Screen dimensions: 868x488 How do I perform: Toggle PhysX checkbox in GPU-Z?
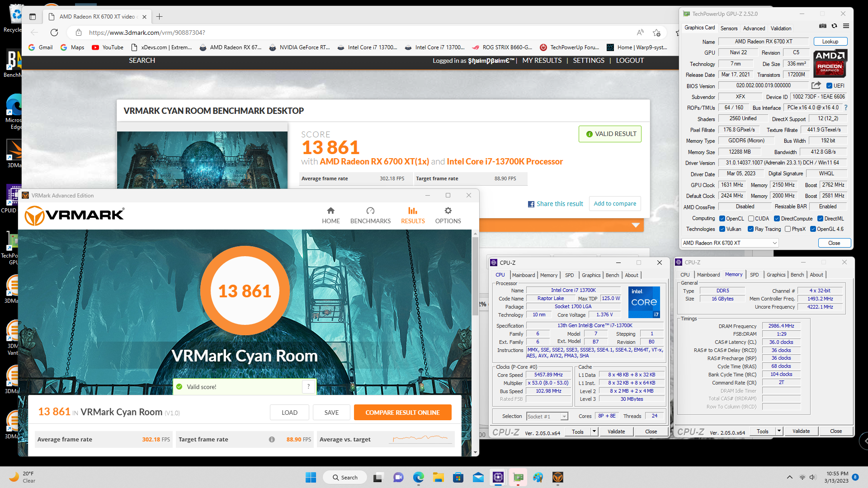(788, 229)
